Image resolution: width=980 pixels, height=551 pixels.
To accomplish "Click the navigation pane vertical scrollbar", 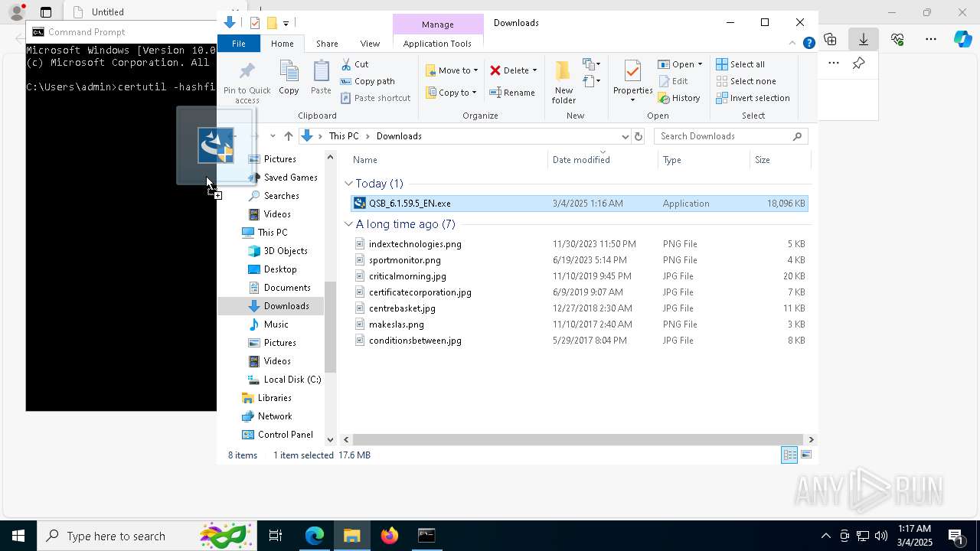I will pyautogui.click(x=331, y=327).
